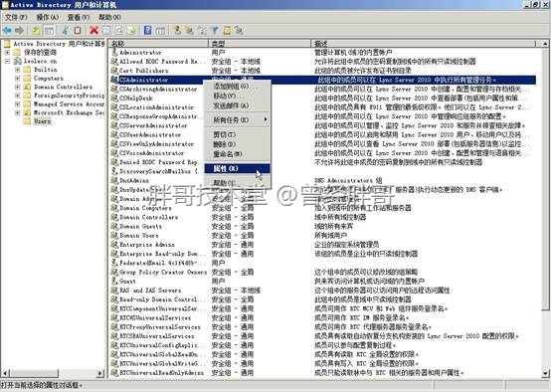Select the Users container in tree

[x=42, y=121]
